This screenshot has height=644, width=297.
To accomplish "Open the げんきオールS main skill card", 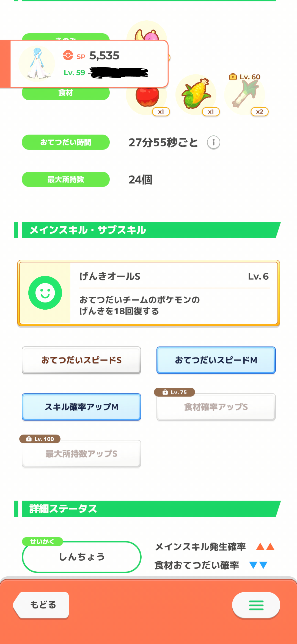I will tap(148, 293).
